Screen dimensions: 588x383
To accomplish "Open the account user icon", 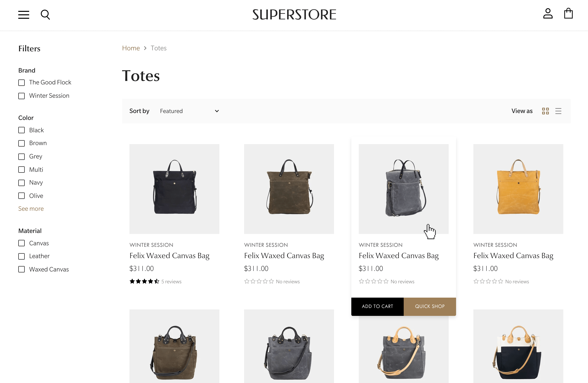I will click(x=548, y=14).
